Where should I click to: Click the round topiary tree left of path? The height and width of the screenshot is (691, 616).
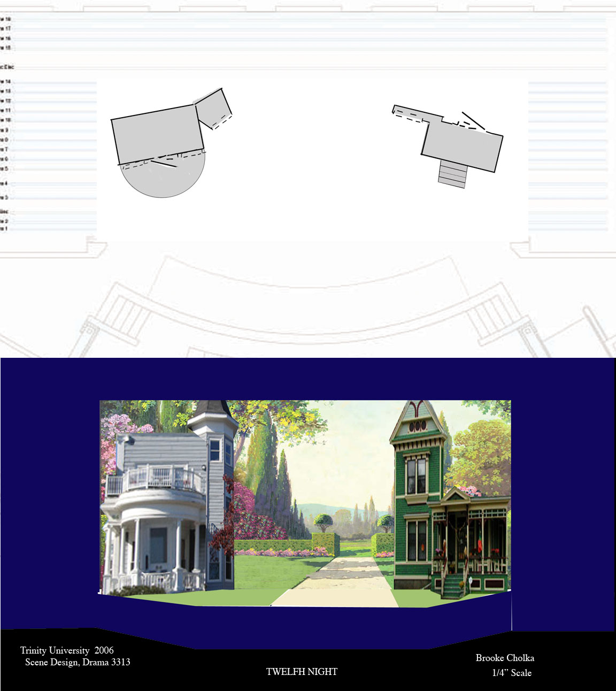click(323, 520)
